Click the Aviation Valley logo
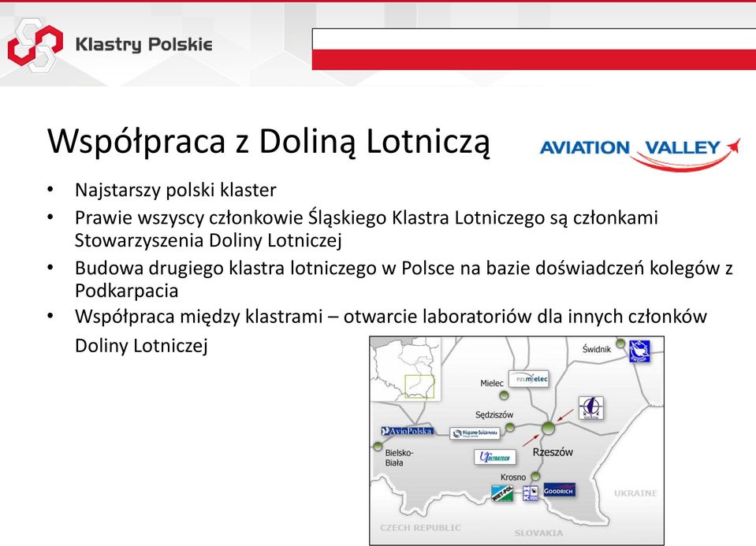 pyautogui.click(x=639, y=153)
